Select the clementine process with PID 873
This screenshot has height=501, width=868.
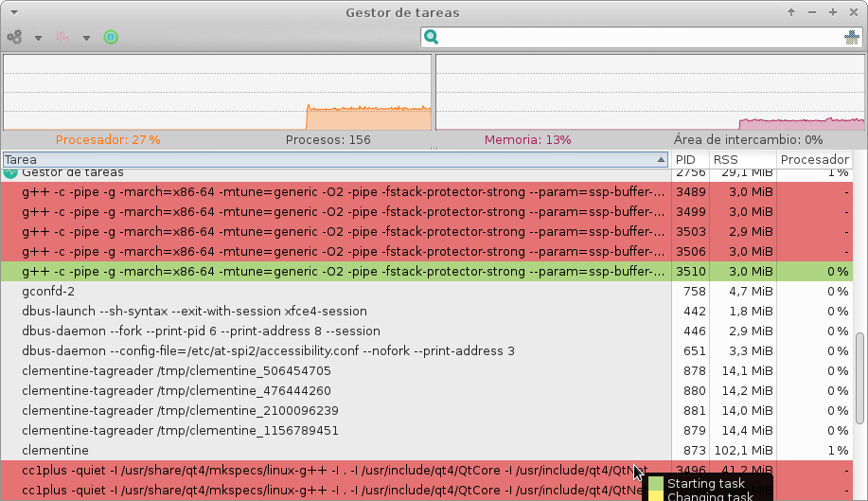[427, 451]
